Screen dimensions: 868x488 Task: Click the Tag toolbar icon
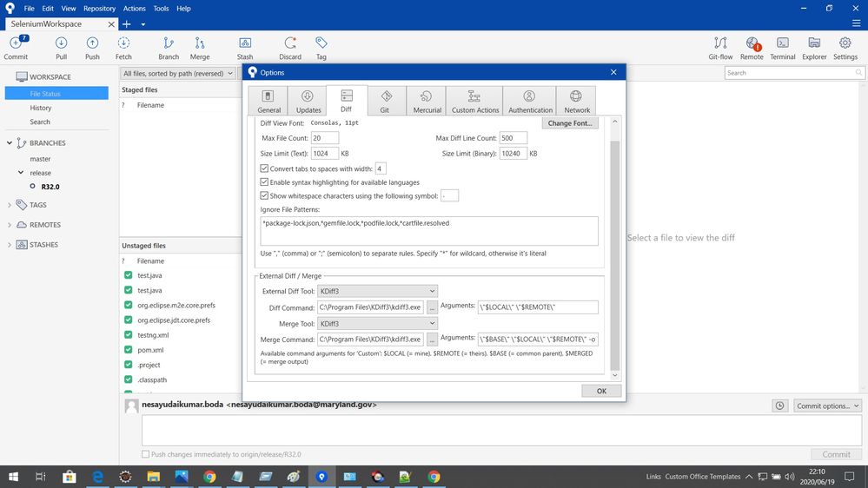(x=321, y=47)
